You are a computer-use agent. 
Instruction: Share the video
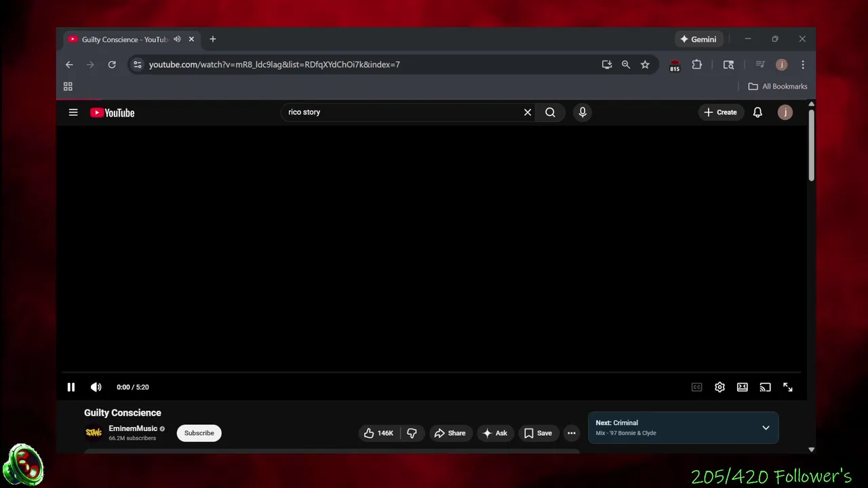tap(450, 433)
